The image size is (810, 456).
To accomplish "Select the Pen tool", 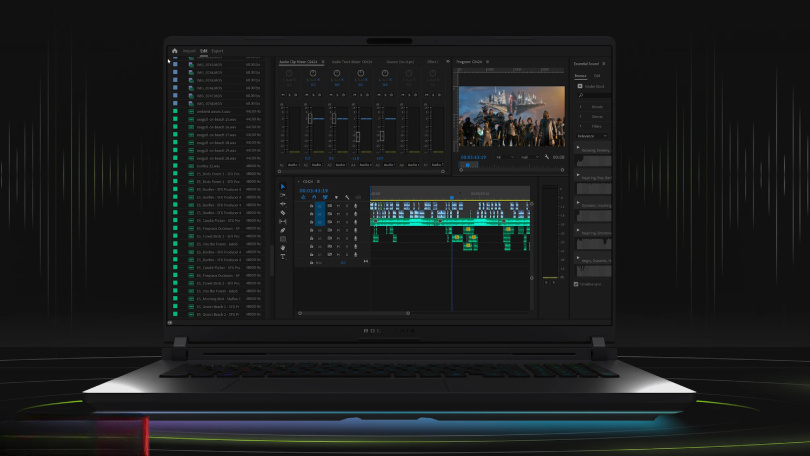I will click(x=283, y=230).
